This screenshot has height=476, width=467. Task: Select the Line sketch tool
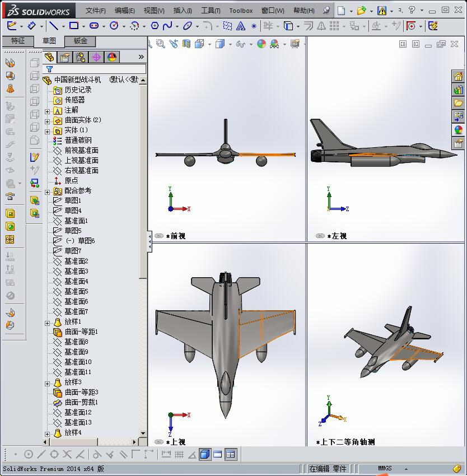tap(53, 26)
